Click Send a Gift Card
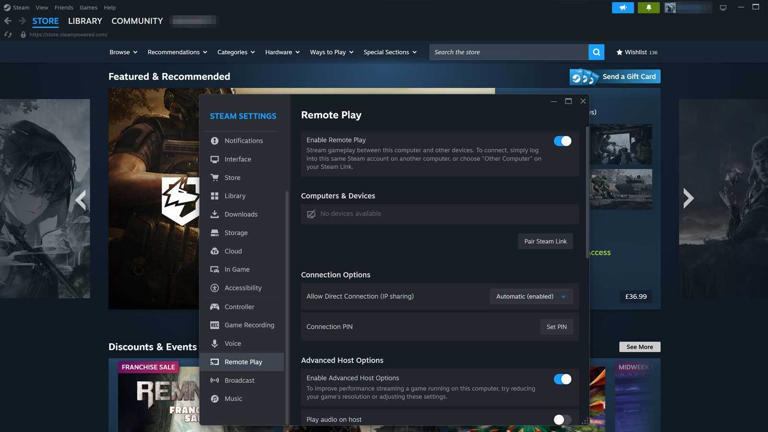 [x=615, y=76]
